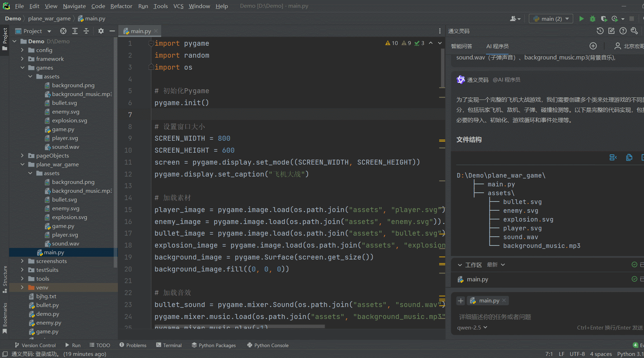
Task: Open the qwen-2.5 model selector
Action: (x=472, y=327)
